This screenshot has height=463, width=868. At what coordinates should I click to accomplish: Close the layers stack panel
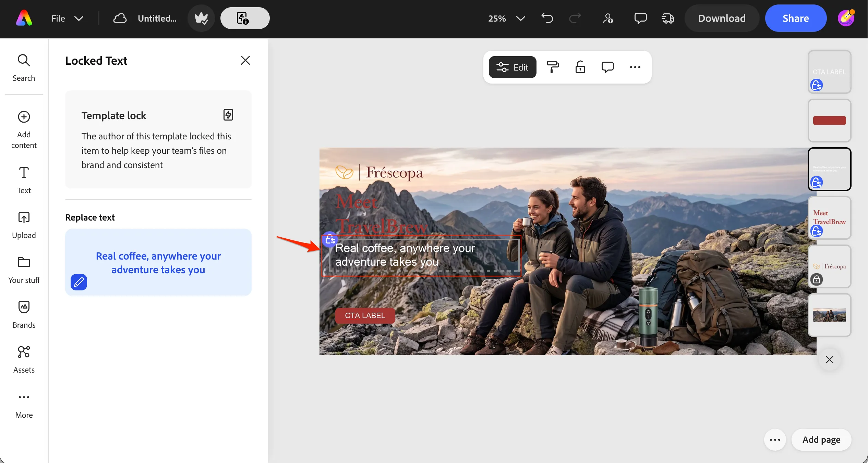click(x=829, y=360)
